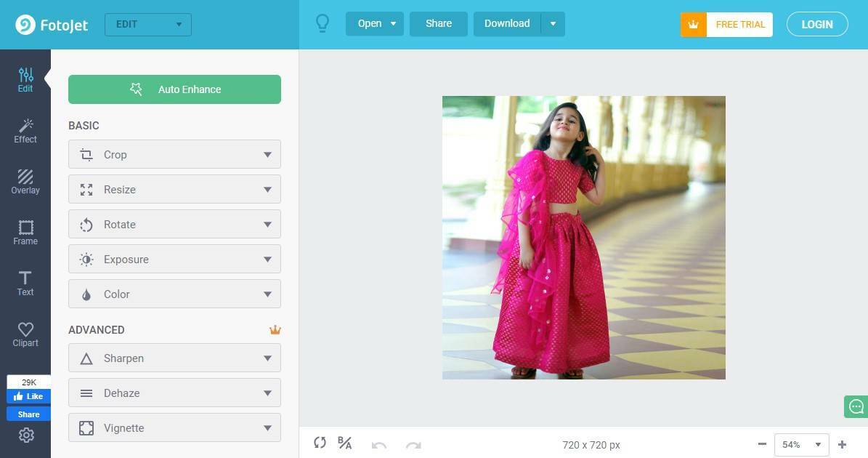Click the Exposure sun icon
868x458 pixels.
[x=86, y=260]
